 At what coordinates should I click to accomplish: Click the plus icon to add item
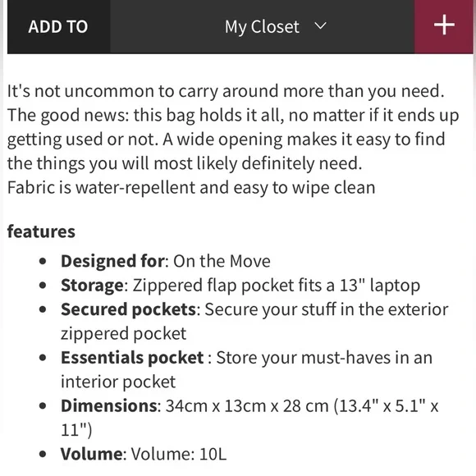pyautogui.click(x=444, y=25)
